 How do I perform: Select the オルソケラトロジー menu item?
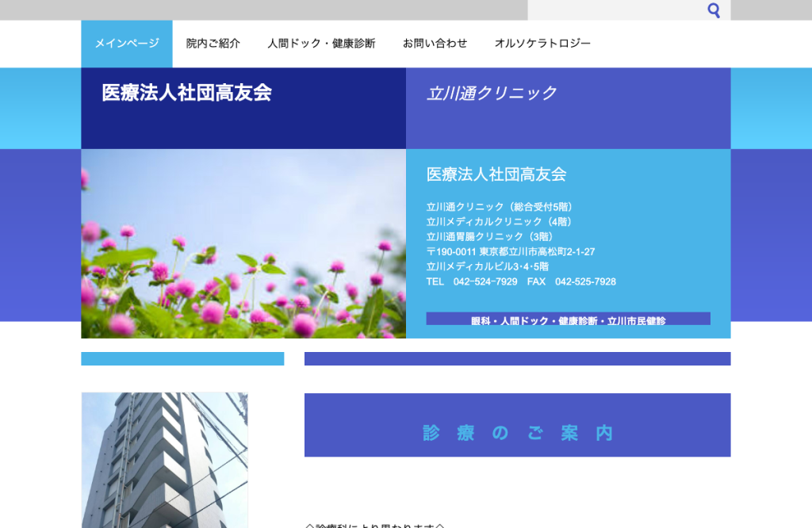[542, 44]
